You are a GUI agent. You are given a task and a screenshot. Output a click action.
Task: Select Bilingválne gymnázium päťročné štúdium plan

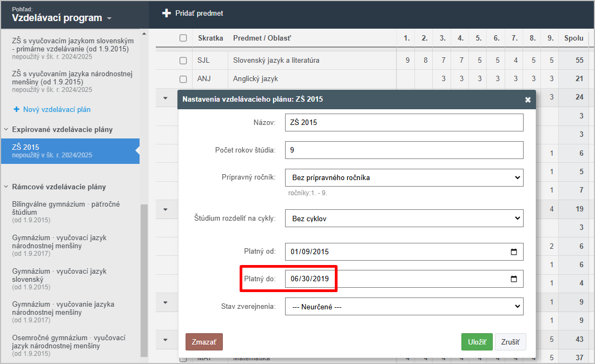click(x=66, y=208)
